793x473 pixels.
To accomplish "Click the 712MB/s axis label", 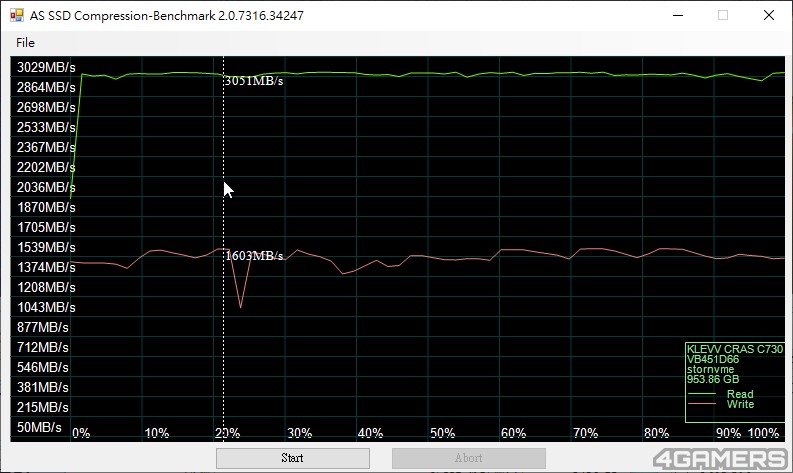I will 42,348.
